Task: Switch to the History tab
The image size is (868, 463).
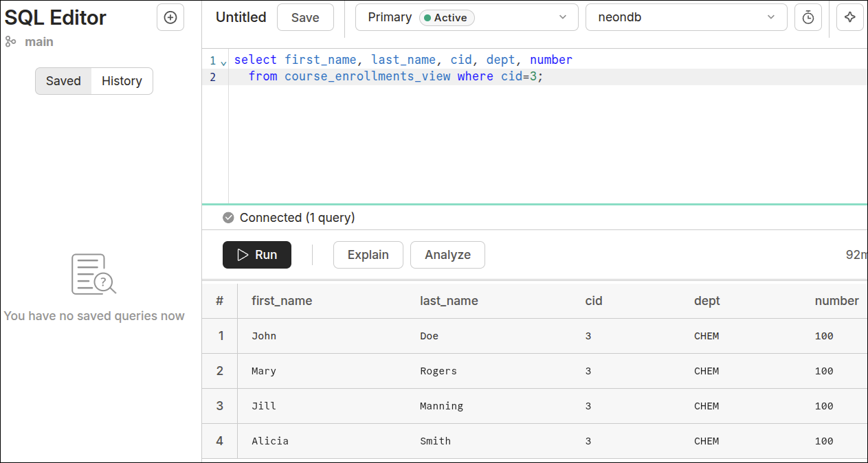Action: point(122,81)
